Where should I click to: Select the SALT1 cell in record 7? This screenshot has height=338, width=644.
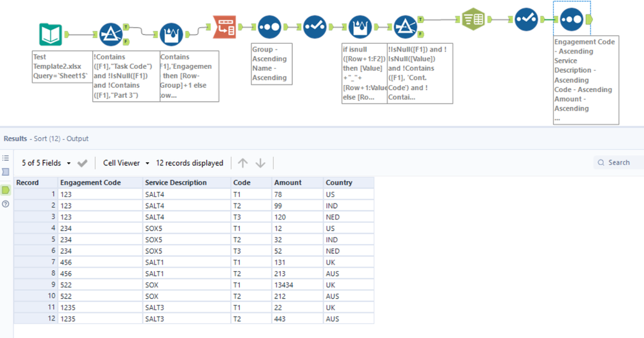pos(186,262)
